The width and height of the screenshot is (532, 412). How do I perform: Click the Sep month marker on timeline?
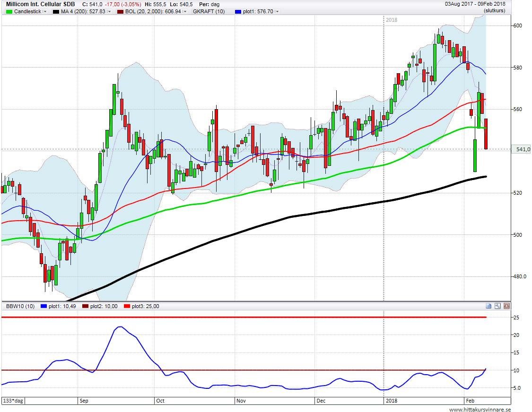pos(84,401)
